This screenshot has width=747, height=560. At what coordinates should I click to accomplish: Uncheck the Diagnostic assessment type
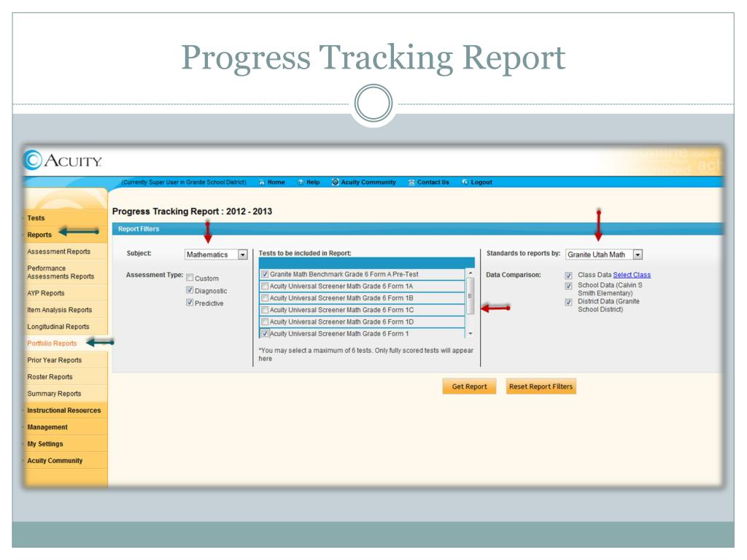190,290
